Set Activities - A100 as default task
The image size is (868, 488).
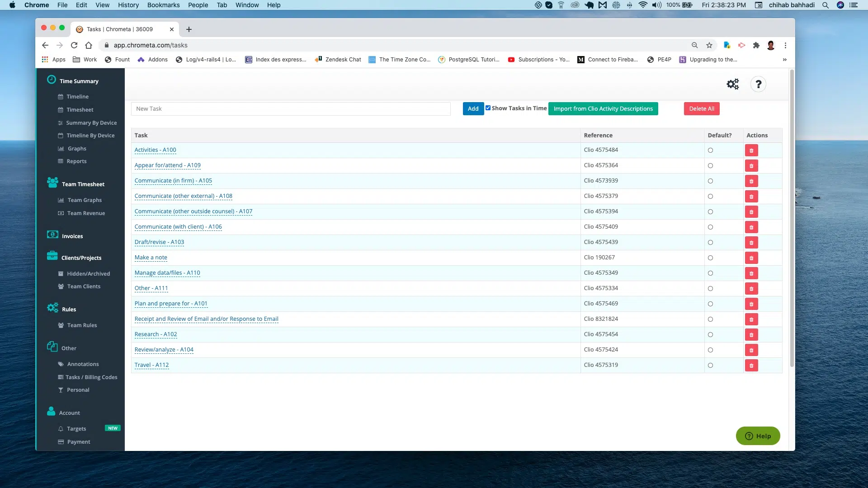[710, 150]
